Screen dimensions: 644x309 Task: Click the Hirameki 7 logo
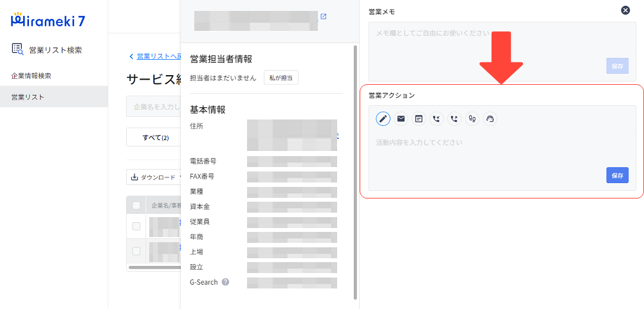(x=48, y=20)
